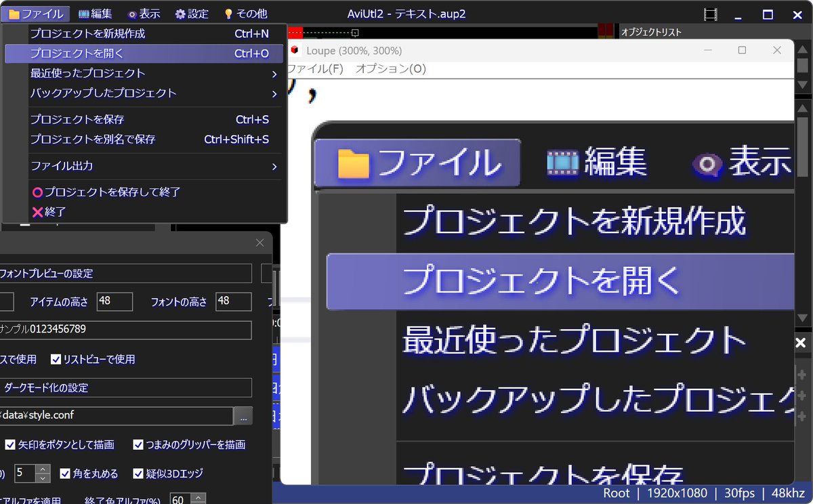Viewport: 813px width, 504px height.
Task: Click 1920x1080 in the status bar
Action: pyautogui.click(x=677, y=493)
